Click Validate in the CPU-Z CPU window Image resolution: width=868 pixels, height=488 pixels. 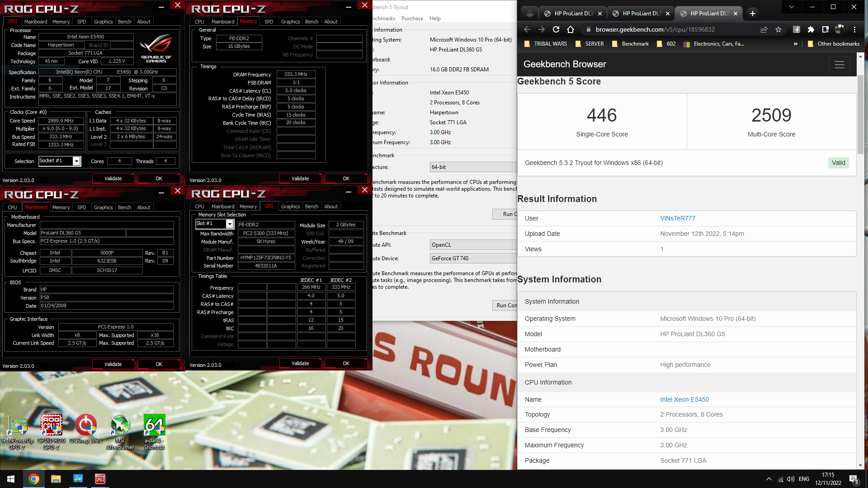tap(113, 178)
